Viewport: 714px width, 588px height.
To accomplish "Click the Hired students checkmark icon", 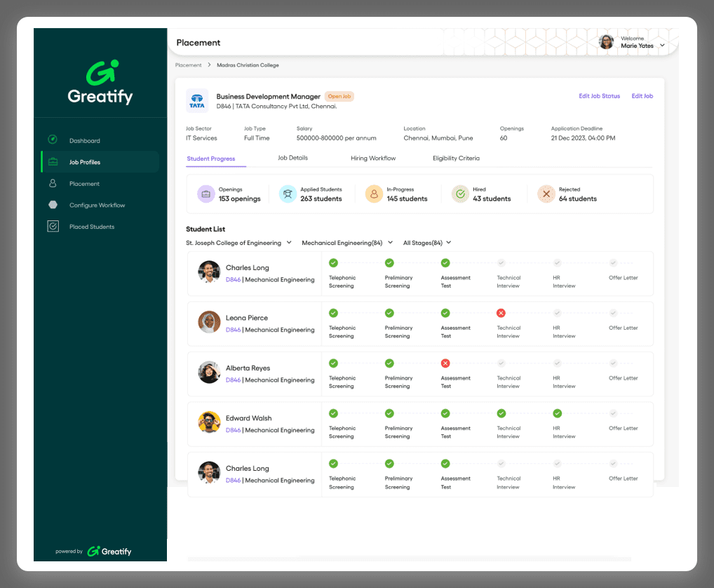I will pyautogui.click(x=460, y=194).
